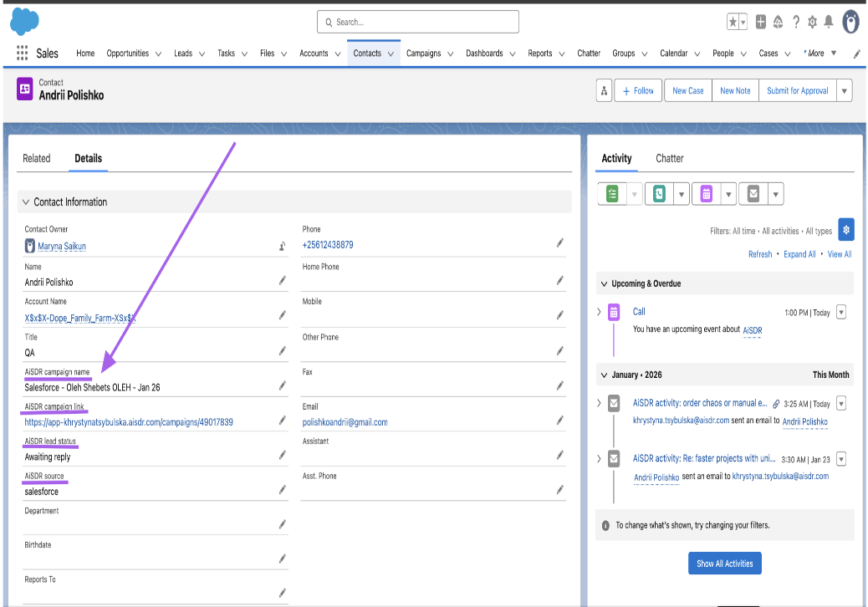
Task: Edit the Birthdate field pencil
Action: click(283, 559)
